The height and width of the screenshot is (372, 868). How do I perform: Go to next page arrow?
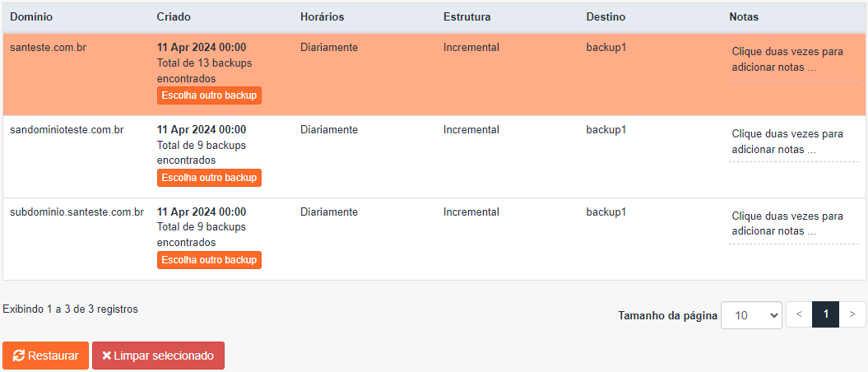tap(852, 314)
